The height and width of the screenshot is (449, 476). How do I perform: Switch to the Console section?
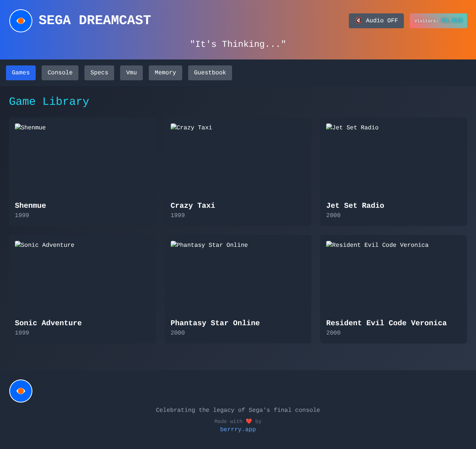60,72
